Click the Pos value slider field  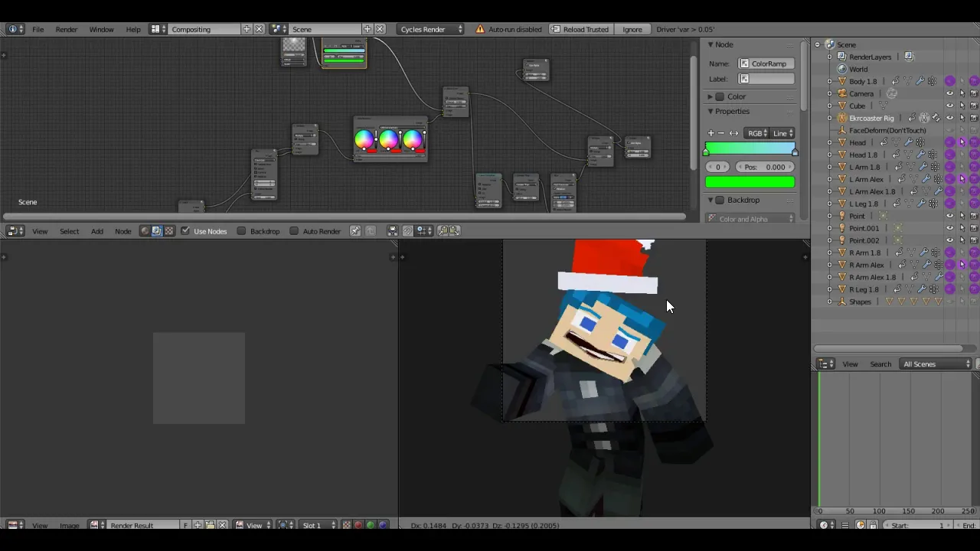point(766,167)
